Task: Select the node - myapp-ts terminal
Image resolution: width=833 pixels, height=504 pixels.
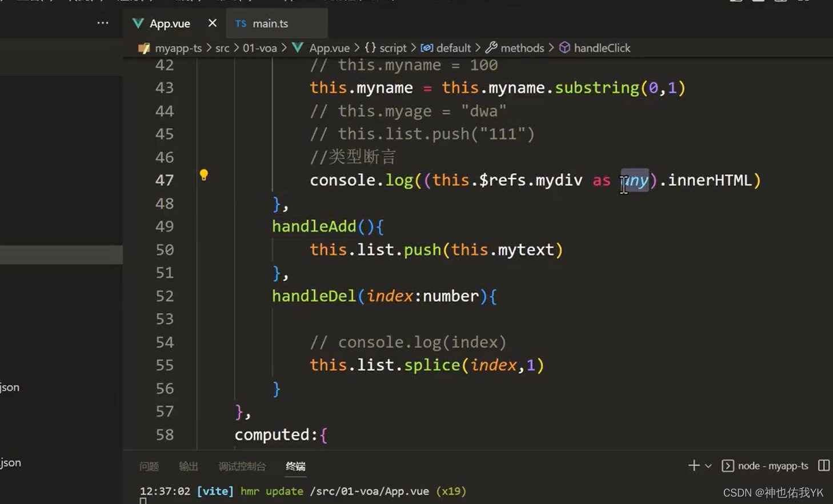Action: tap(773, 466)
